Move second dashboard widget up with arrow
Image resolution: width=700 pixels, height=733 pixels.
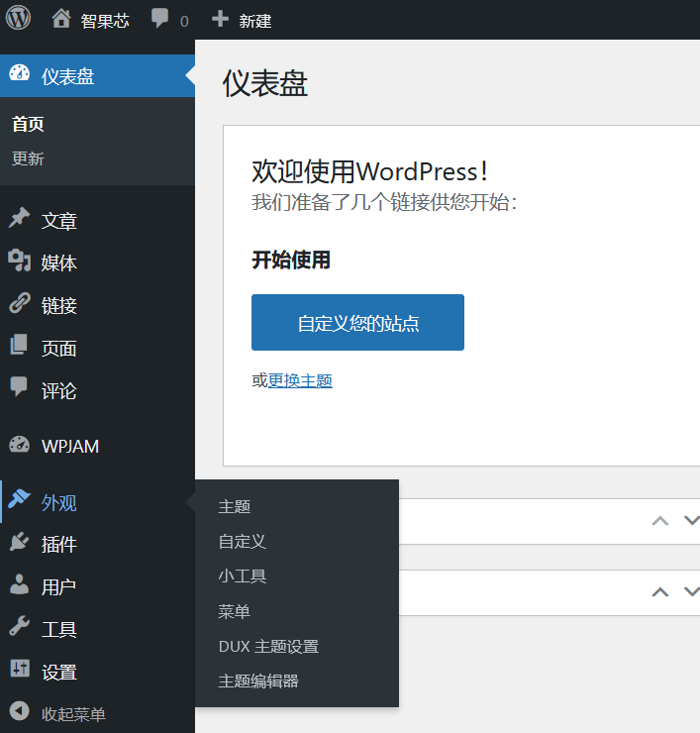(660, 592)
